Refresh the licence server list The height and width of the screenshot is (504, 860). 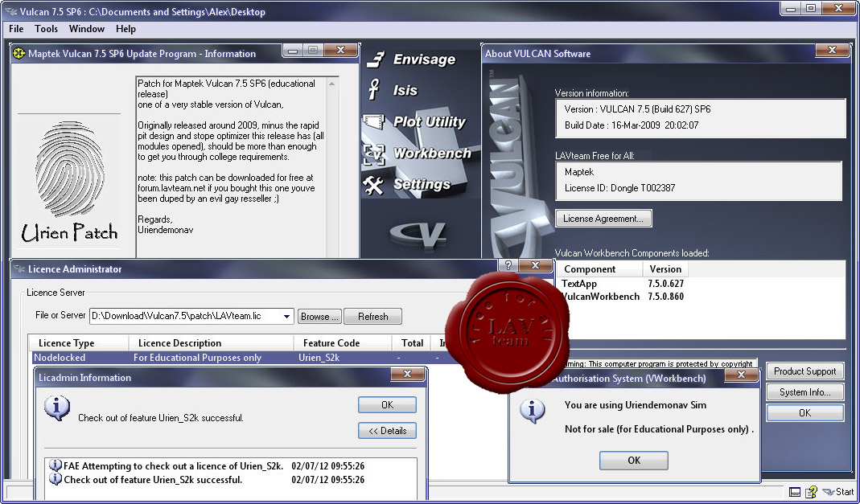click(x=373, y=317)
